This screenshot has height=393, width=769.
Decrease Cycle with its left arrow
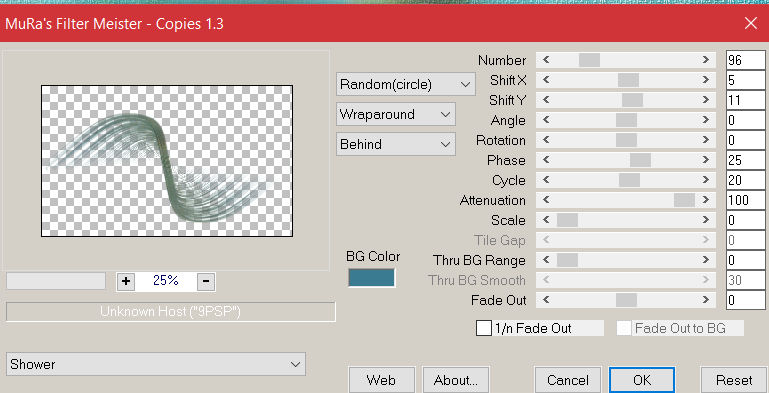(x=546, y=180)
